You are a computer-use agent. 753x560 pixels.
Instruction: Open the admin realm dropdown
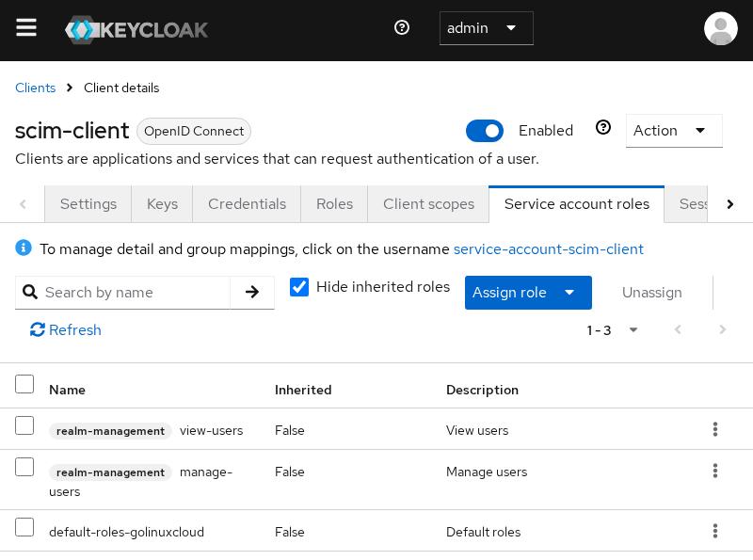[x=486, y=28]
